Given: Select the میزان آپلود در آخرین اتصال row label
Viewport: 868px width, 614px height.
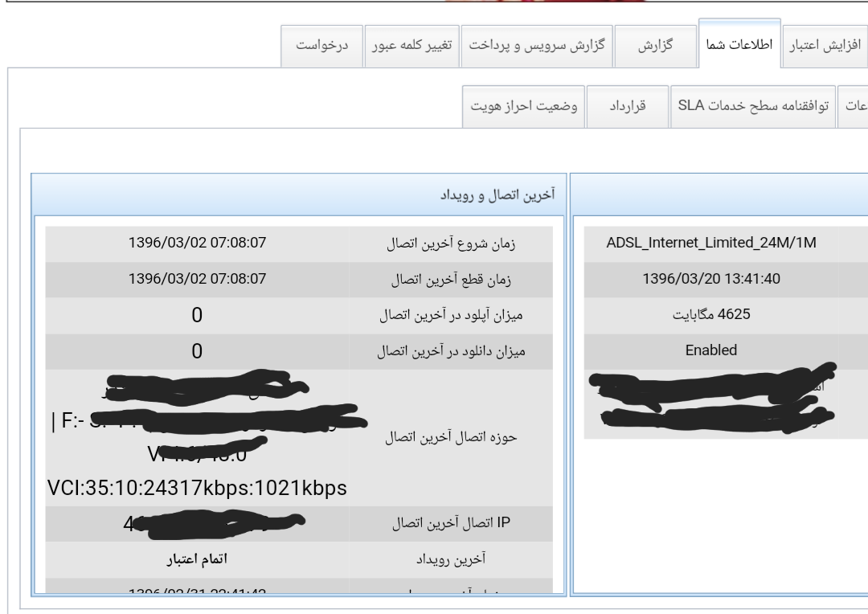Looking at the screenshot, I should pos(457,315).
